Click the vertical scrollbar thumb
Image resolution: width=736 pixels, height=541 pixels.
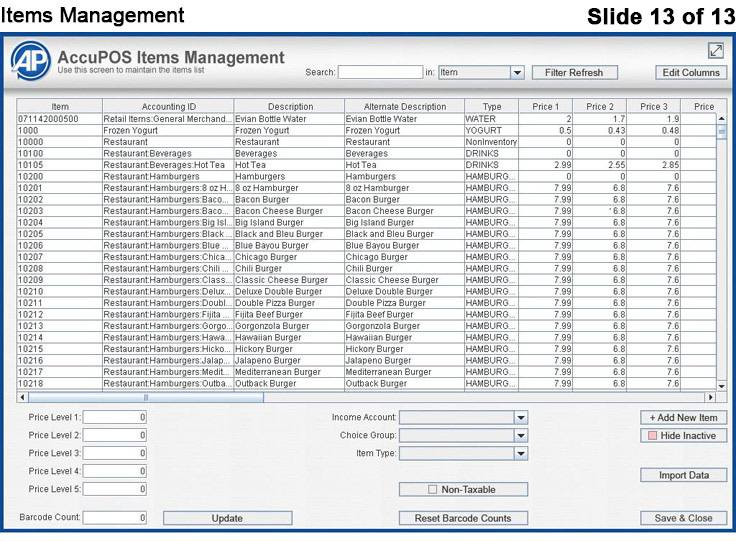(721, 132)
